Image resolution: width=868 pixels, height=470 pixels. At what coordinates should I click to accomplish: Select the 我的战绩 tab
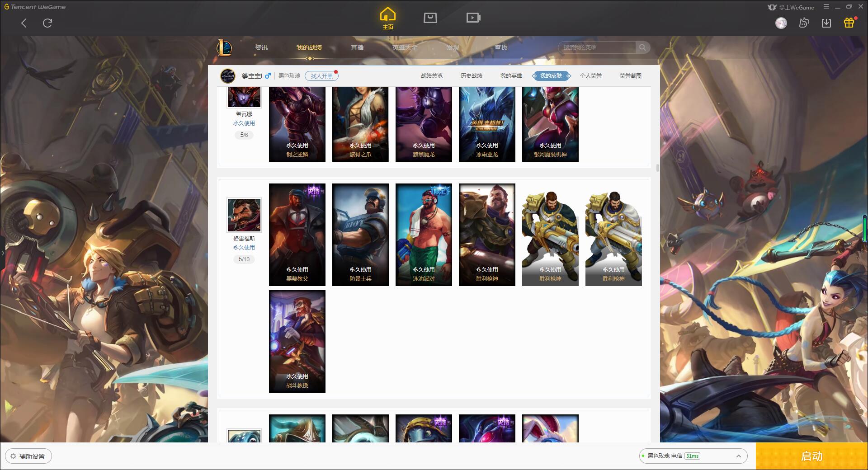(x=309, y=47)
